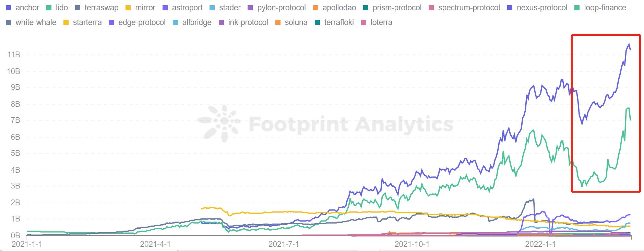This screenshot has height=251, width=644.
Task: Select the white-whale legend label
Action: click(x=36, y=23)
